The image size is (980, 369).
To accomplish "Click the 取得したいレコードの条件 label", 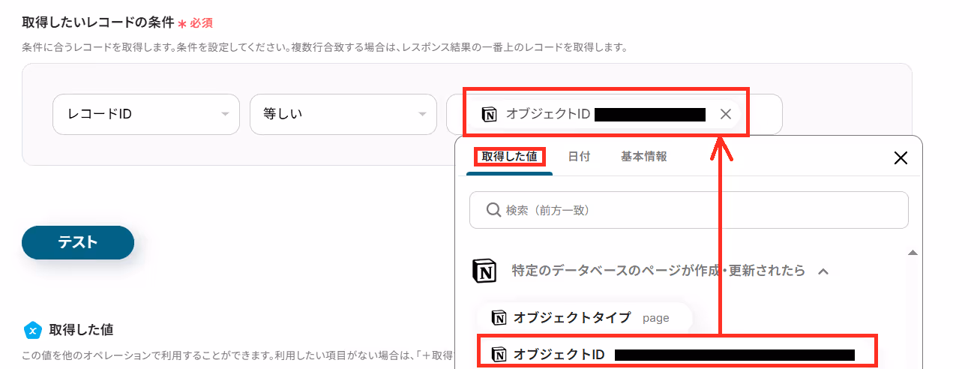I will coord(97,22).
